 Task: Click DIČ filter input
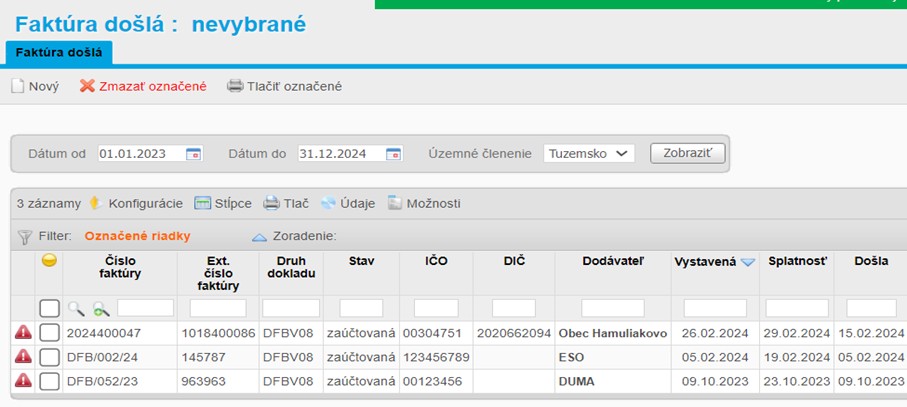pos(514,308)
